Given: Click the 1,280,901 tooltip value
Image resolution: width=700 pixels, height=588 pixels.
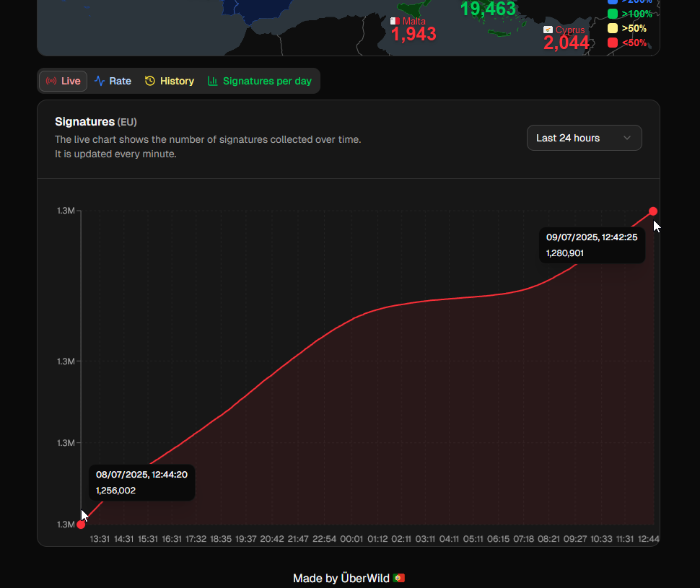Looking at the screenshot, I should [565, 253].
